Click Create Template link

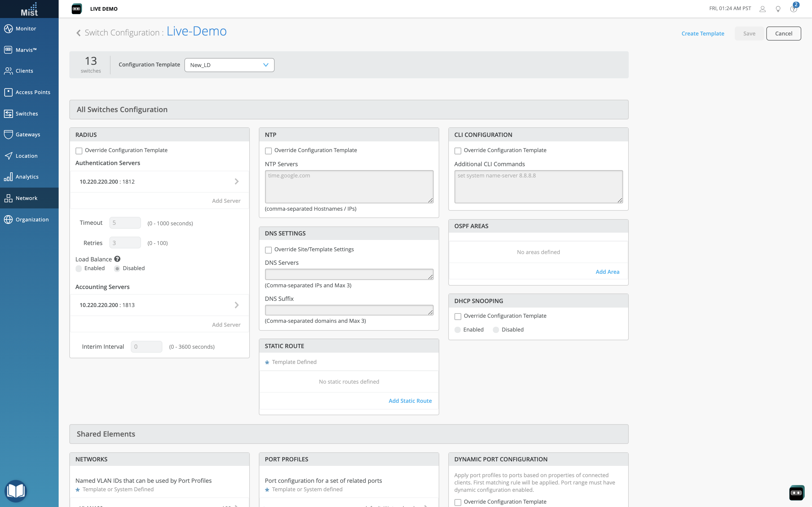click(x=703, y=34)
